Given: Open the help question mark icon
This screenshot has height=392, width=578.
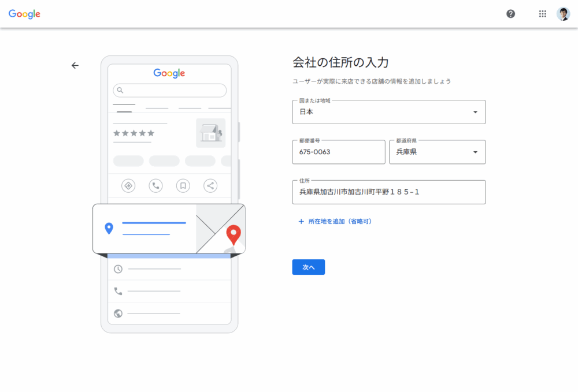Looking at the screenshot, I should 510,14.
